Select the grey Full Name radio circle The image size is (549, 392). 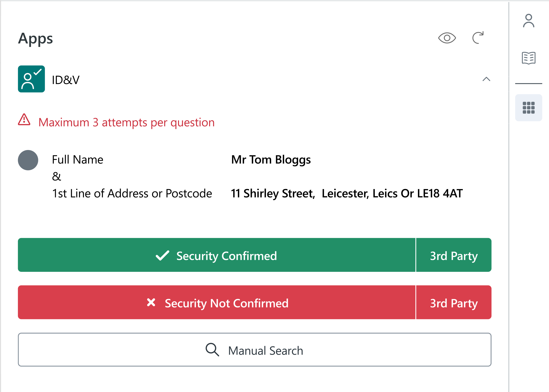pyautogui.click(x=28, y=160)
